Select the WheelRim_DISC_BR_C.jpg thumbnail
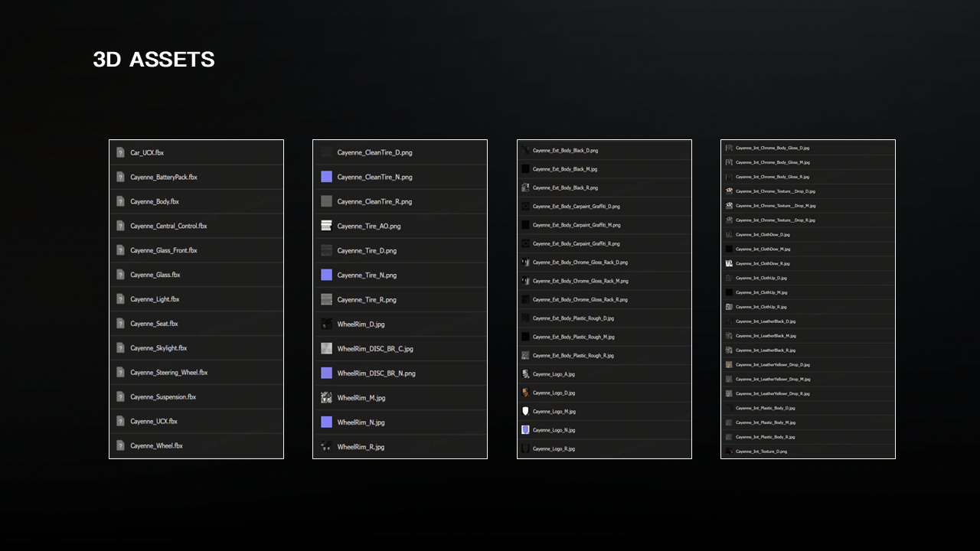Screen dimensions: 980x551 326,348
